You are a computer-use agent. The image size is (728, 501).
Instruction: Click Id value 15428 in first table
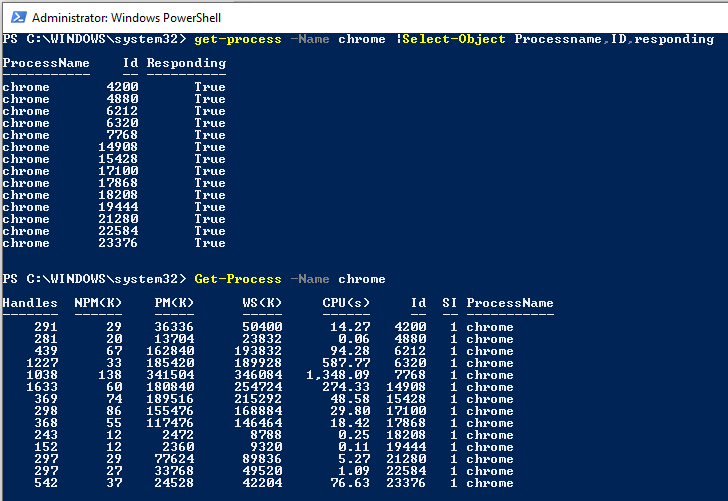(118, 159)
